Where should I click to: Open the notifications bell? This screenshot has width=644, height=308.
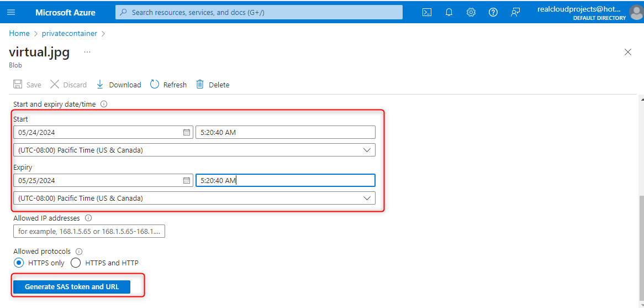pyautogui.click(x=449, y=12)
